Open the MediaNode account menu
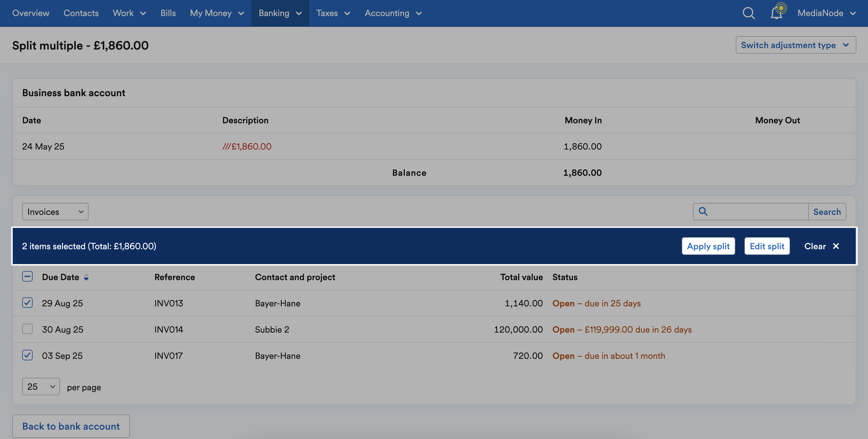This screenshot has width=868, height=439. 827,13
